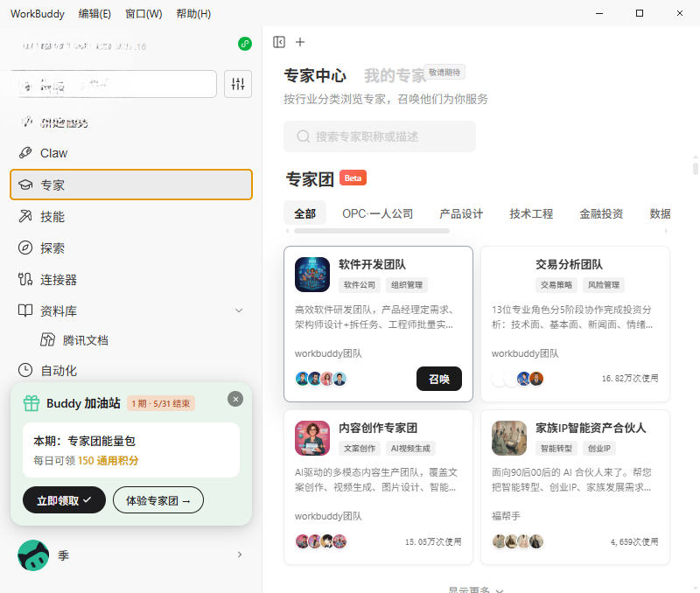700x593 pixels.
Task: Open the 帮助(H) menu
Action: [193, 14]
